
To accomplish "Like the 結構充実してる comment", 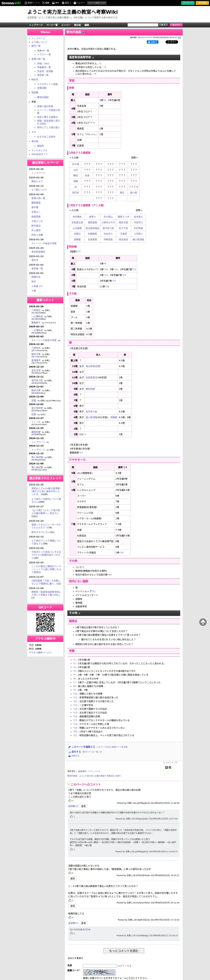I will click(70, 917).
